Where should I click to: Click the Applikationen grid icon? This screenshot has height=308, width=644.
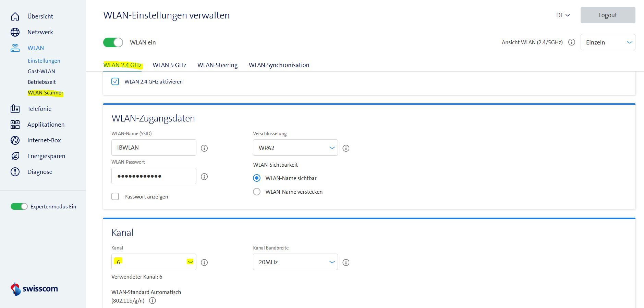[x=15, y=125]
